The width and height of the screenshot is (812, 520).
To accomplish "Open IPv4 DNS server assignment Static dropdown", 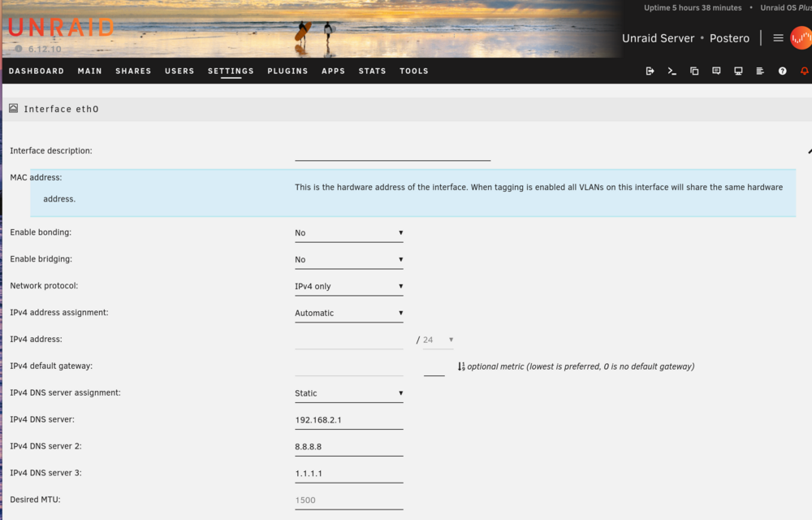I will (x=349, y=393).
